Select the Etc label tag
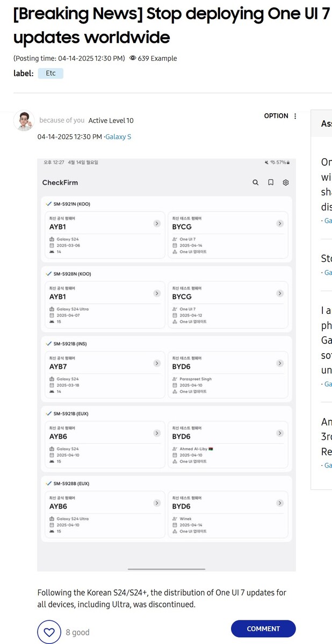This screenshot has height=644, width=332. click(50, 73)
